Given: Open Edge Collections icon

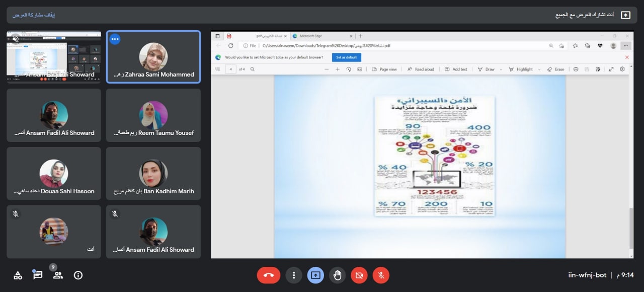Looking at the screenshot, I should 588,46.
